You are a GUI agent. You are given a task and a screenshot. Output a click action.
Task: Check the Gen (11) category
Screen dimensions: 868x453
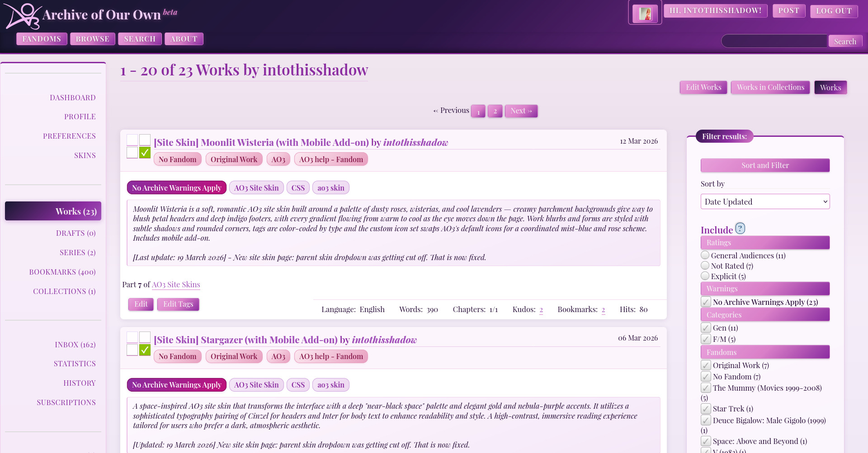pos(706,327)
